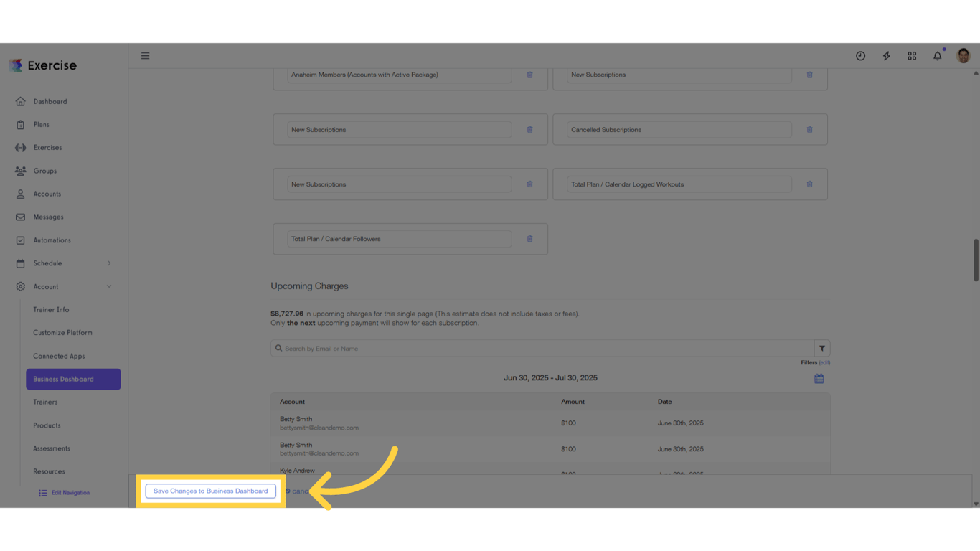Open Edit Navigation at the sidebar bottom
980x551 pixels.
[63, 492]
